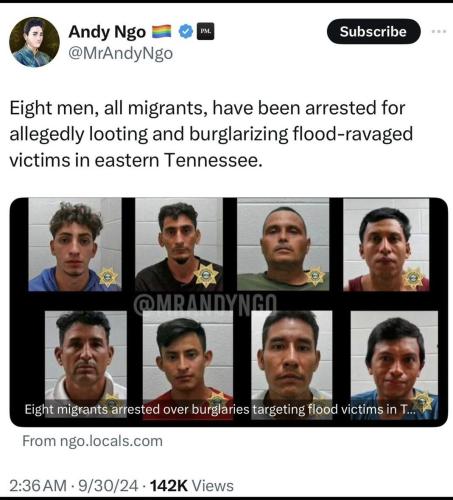Click the link card headline caption
Screen dimensions: 453x500
coord(220,409)
